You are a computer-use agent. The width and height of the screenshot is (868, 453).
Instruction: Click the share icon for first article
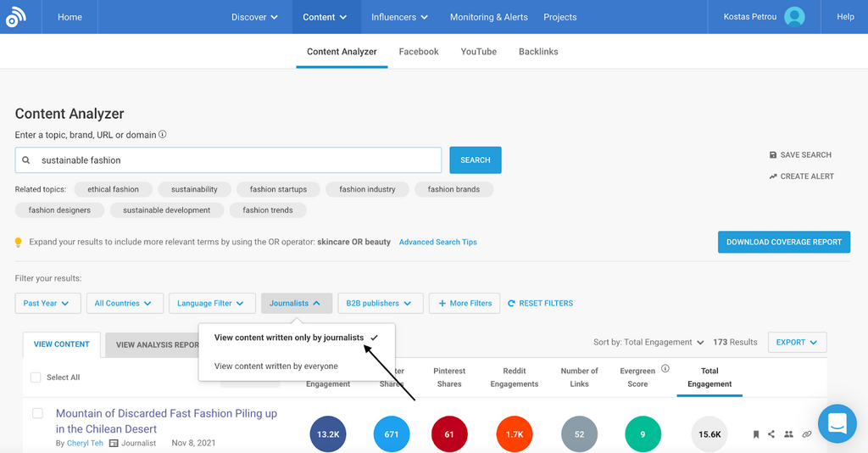pyautogui.click(x=771, y=434)
